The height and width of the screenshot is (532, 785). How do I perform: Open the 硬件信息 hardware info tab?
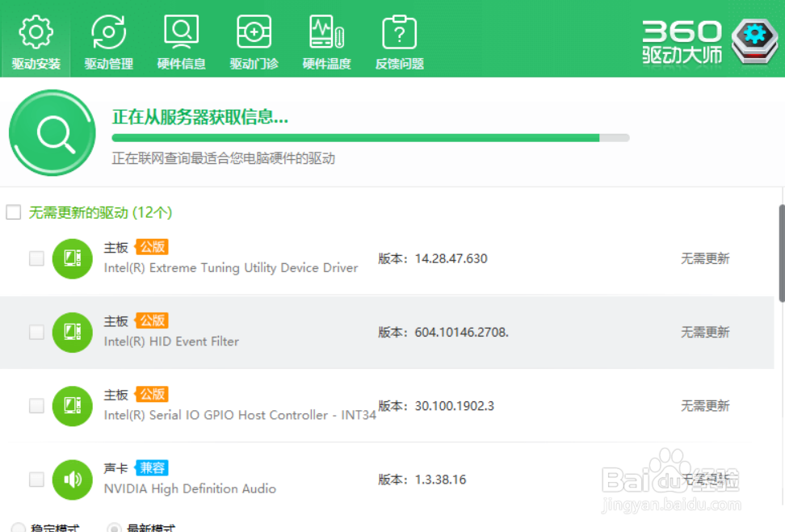pos(181,42)
